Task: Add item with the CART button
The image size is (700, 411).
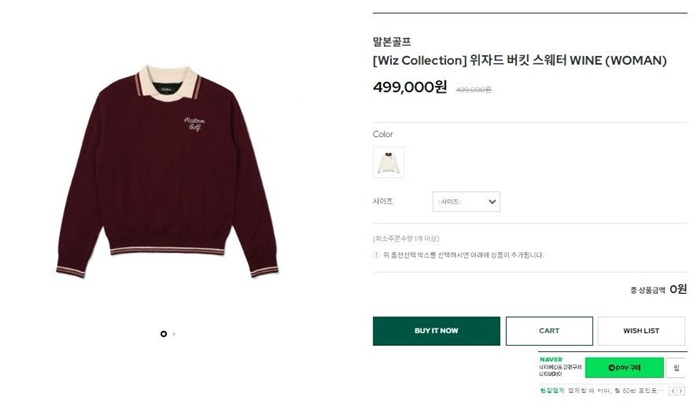Action: pos(549,331)
